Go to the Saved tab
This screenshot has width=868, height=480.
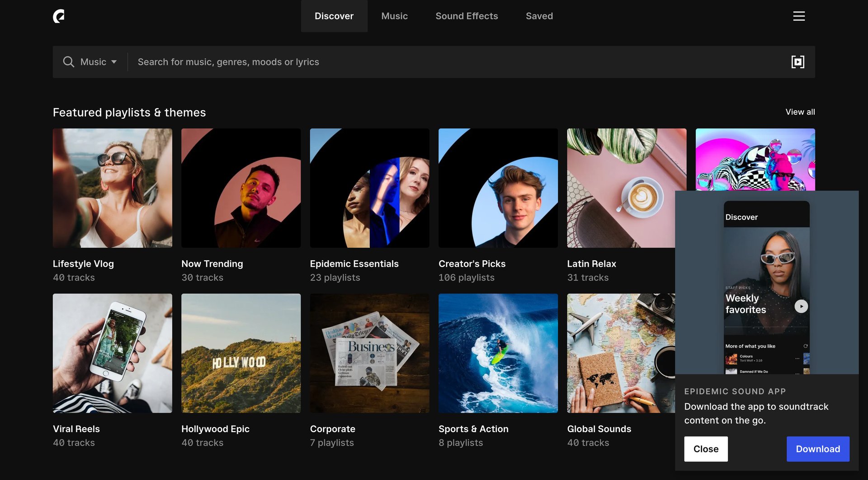(x=539, y=16)
